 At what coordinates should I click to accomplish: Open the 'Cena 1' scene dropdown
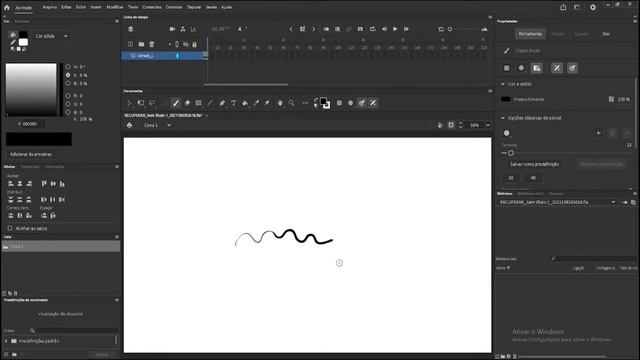pos(157,125)
